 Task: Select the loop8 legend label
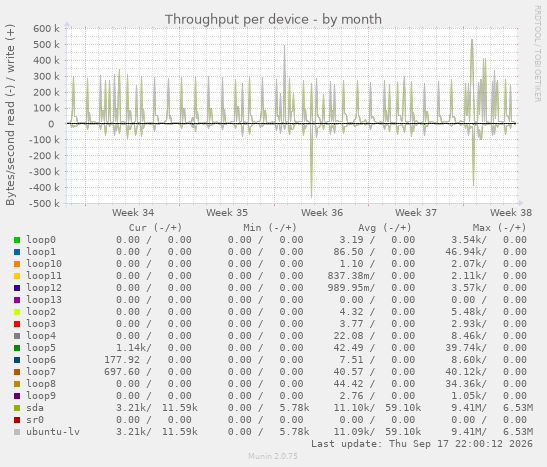[41, 384]
